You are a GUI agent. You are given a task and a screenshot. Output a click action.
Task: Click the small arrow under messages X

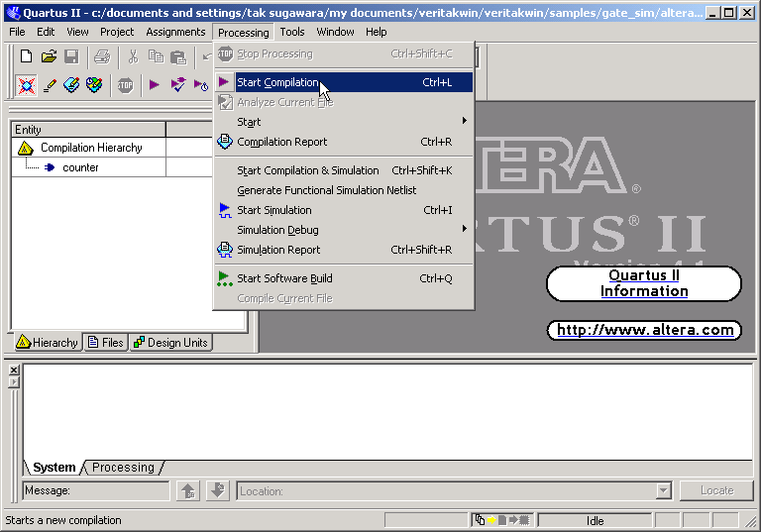(x=14, y=382)
